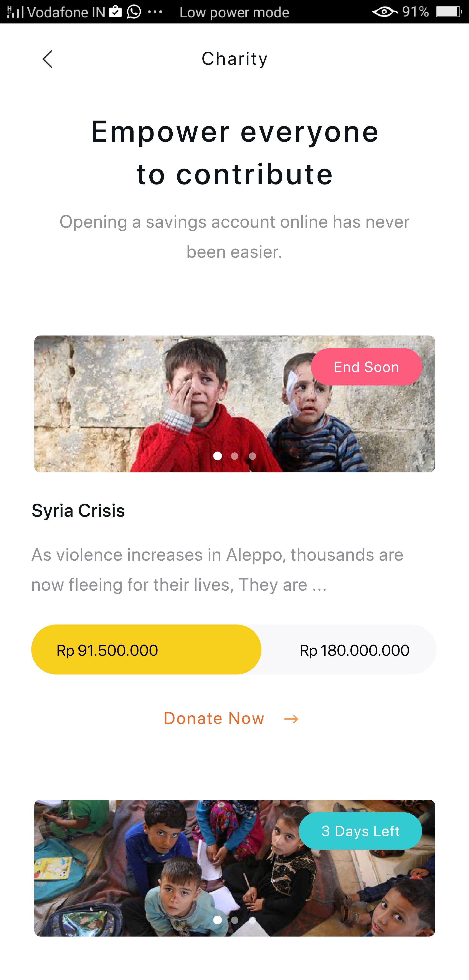Tap the yellow Rp 91.500.000 progress bar
469x980 pixels.
pyautogui.click(x=146, y=650)
